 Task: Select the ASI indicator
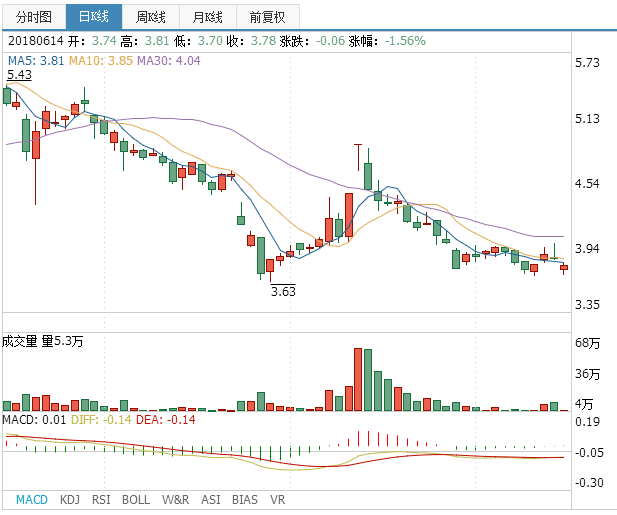coord(211,500)
